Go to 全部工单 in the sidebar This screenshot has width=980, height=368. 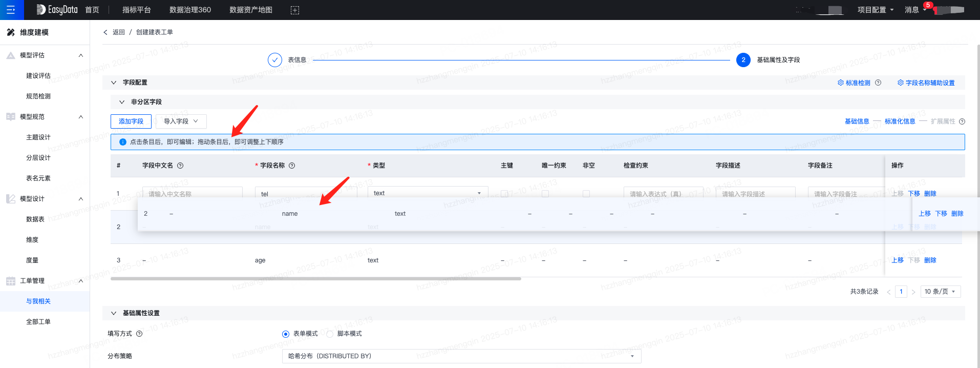coord(38,322)
